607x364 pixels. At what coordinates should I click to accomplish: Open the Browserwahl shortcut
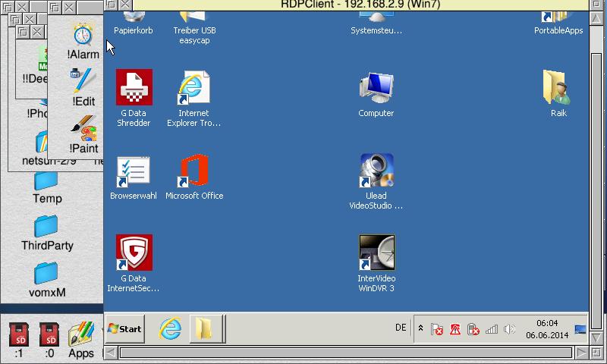(134, 178)
